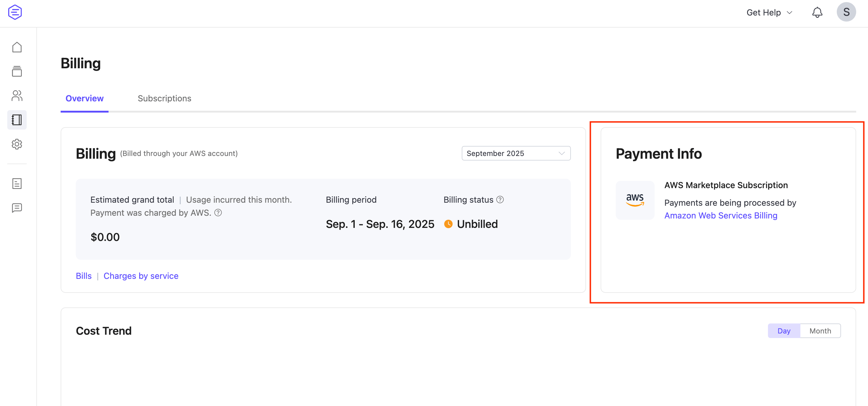868x406 pixels.
Task: Open the settings gear sidebar icon
Action: tap(17, 144)
